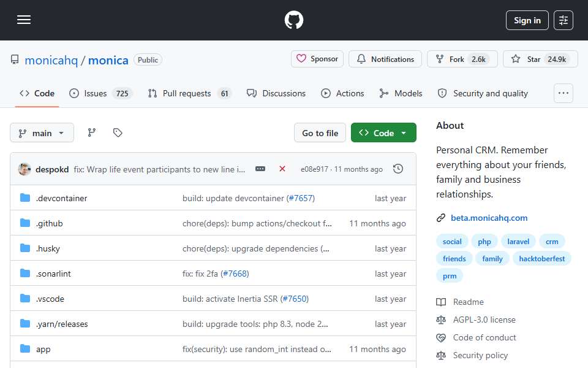The width and height of the screenshot is (588, 368).
Task: Open latest commit message about life event
Action: click(159, 169)
